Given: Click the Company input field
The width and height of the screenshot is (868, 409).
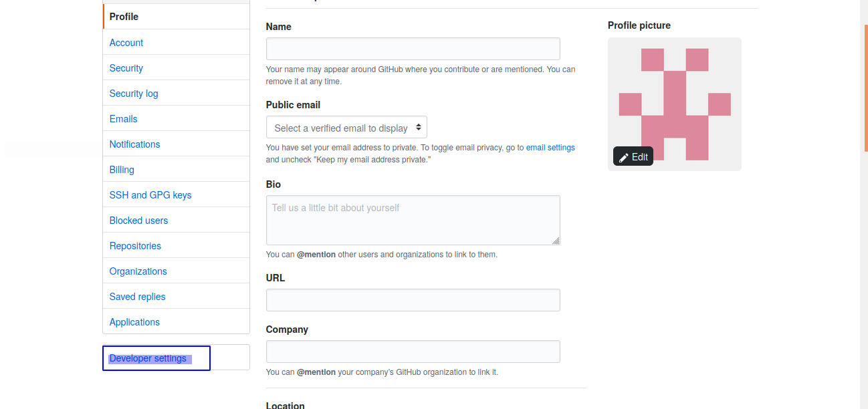Looking at the screenshot, I should coord(413,352).
